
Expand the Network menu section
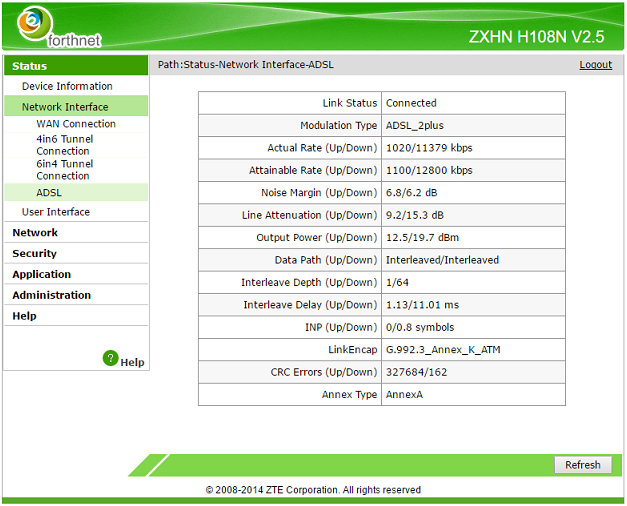(x=35, y=232)
